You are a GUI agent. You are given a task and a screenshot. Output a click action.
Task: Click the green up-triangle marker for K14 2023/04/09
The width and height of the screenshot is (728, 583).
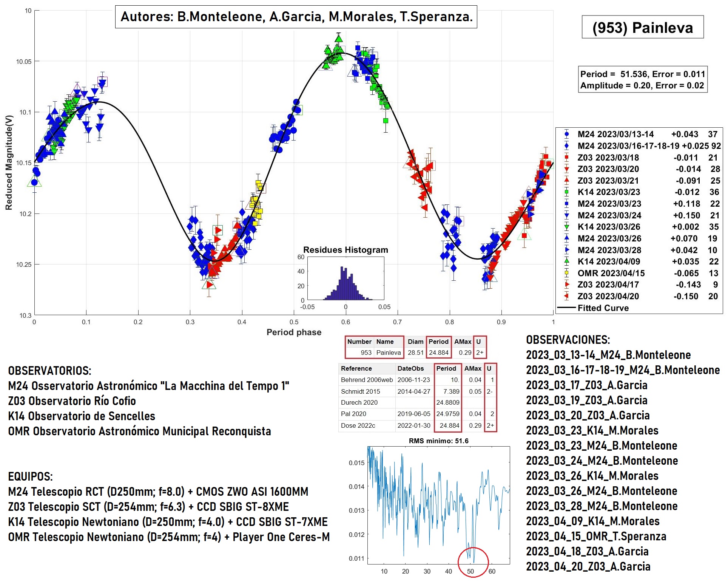coord(566,261)
